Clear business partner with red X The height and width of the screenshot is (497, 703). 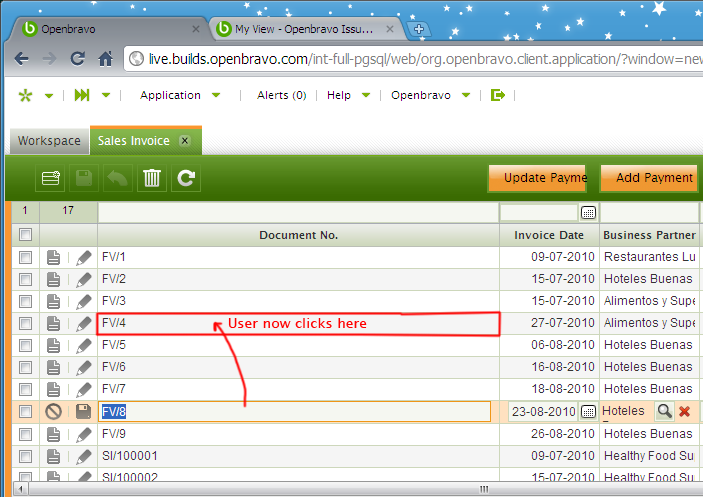tap(684, 411)
